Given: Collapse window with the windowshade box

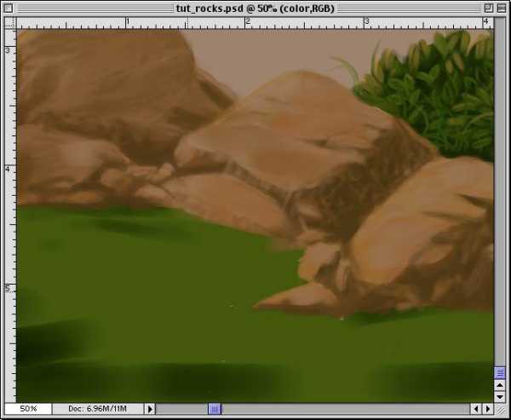Looking at the screenshot, I should point(502,9).
